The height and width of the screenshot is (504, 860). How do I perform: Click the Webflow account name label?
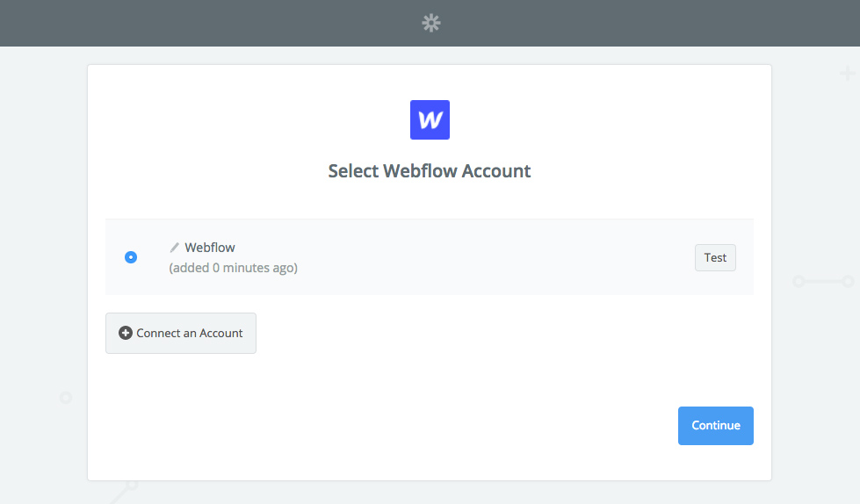pyautogui.click(x=210, y=248)
